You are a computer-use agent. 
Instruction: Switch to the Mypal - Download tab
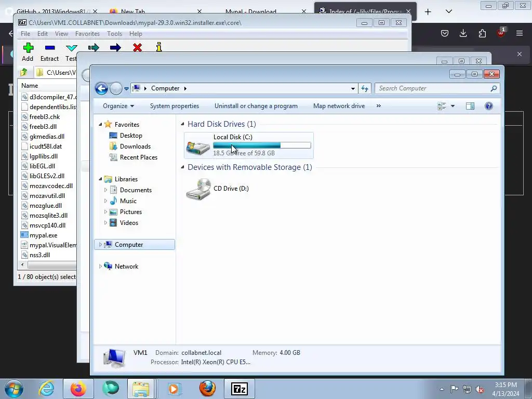251,11
